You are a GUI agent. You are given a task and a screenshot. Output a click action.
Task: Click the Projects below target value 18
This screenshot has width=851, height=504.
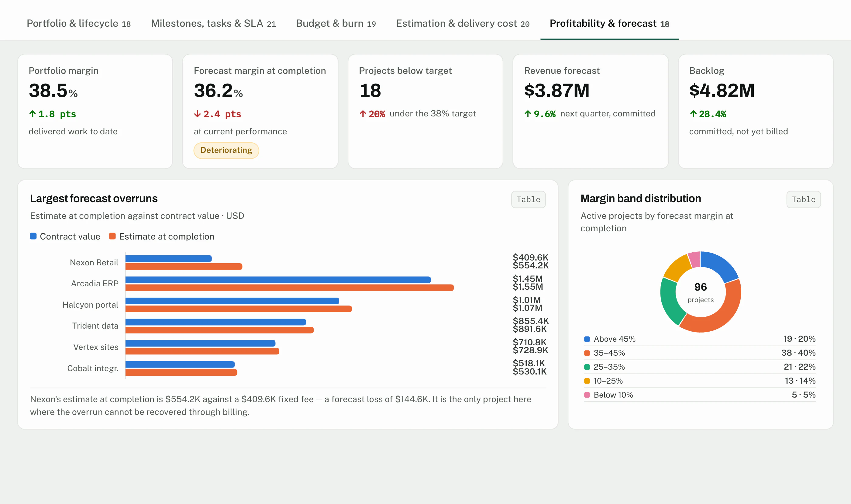(370, 91)
